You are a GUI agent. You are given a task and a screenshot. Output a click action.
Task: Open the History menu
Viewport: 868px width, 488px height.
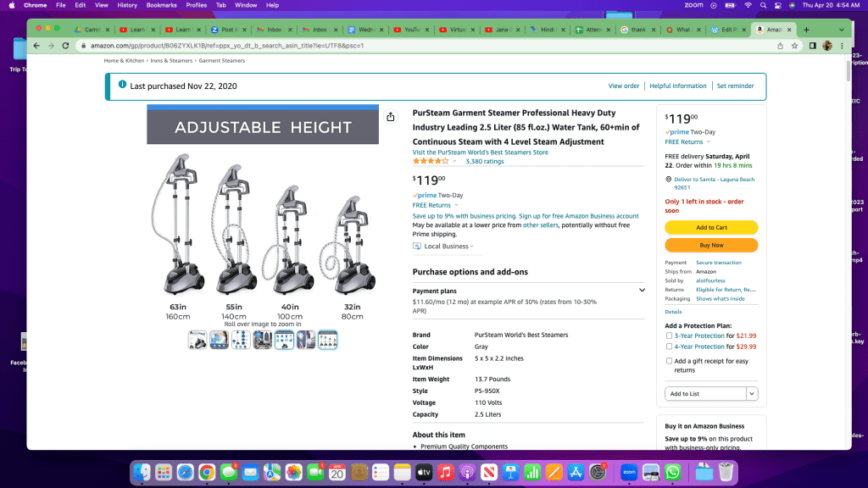tap(127, 5)
